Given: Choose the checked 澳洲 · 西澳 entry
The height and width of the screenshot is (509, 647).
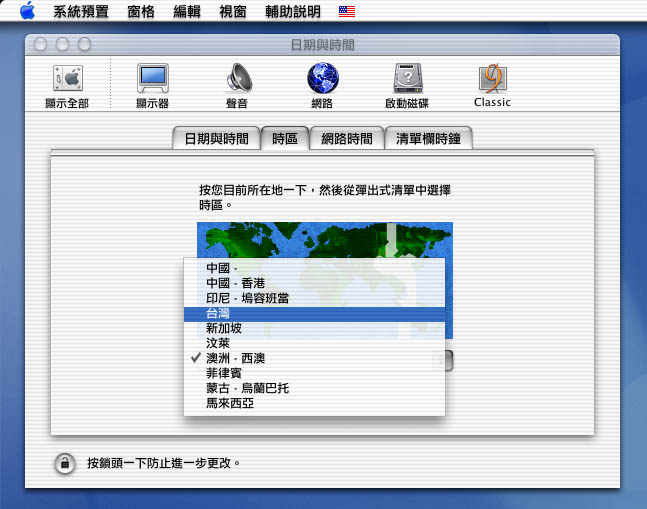Looking at the screenshot, I should click(314, 358).
